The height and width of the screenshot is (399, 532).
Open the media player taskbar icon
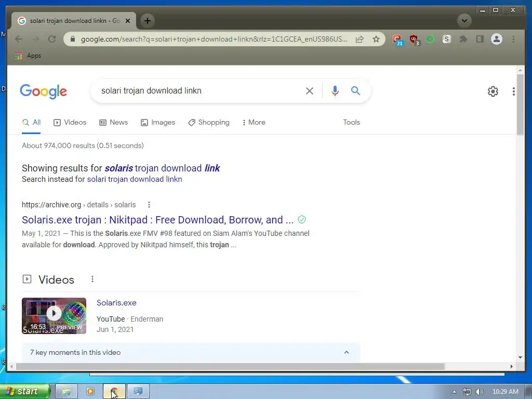click(90, 392)
